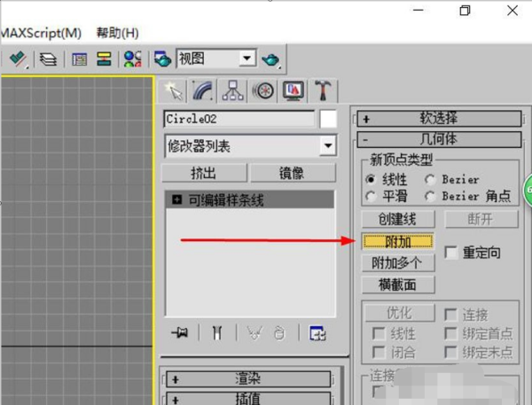The width and height of the screenshot is (532, 405).
Task: Switch to the Modify panel tab
Action: [x=202, y=91]
